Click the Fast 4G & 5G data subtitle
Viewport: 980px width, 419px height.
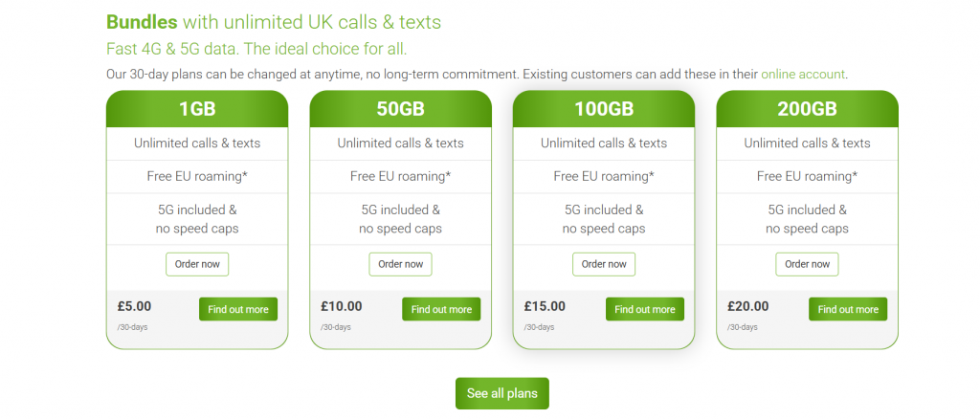tap(263, 49)
